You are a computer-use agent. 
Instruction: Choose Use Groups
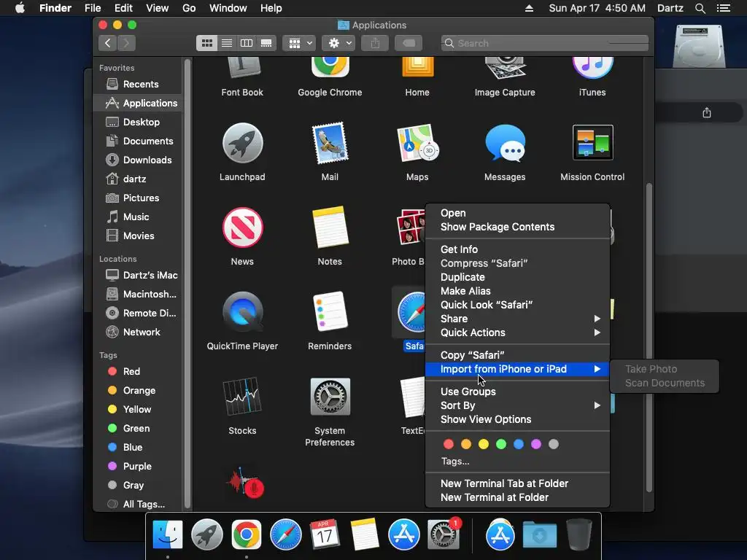click(517, 392)
